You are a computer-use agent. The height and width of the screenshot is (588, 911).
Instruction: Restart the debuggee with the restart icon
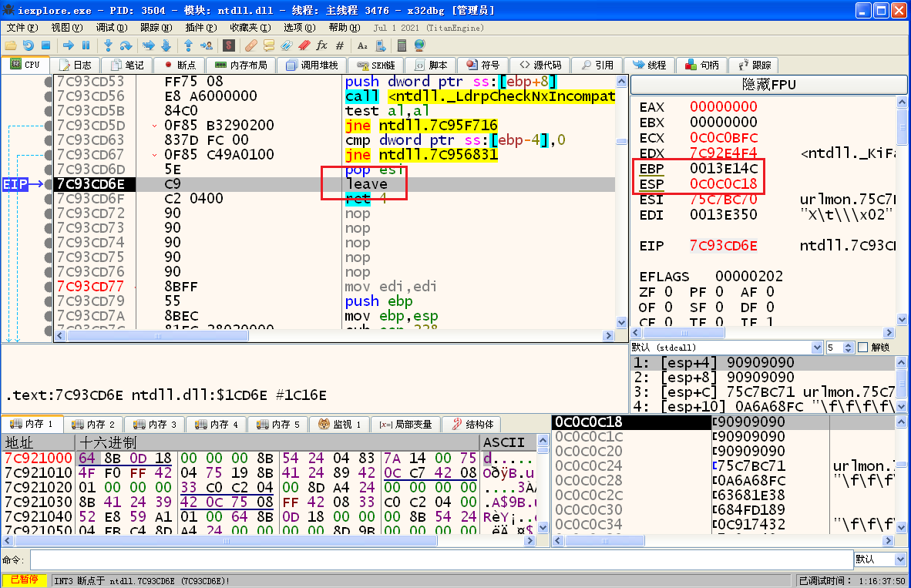coord(28,45)
